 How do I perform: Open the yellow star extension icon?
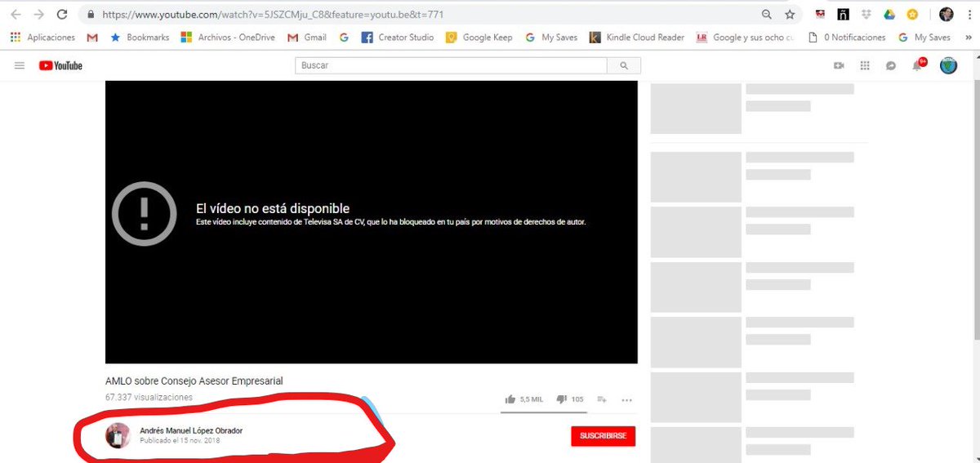pyautogui.click(x=912, y=15)
